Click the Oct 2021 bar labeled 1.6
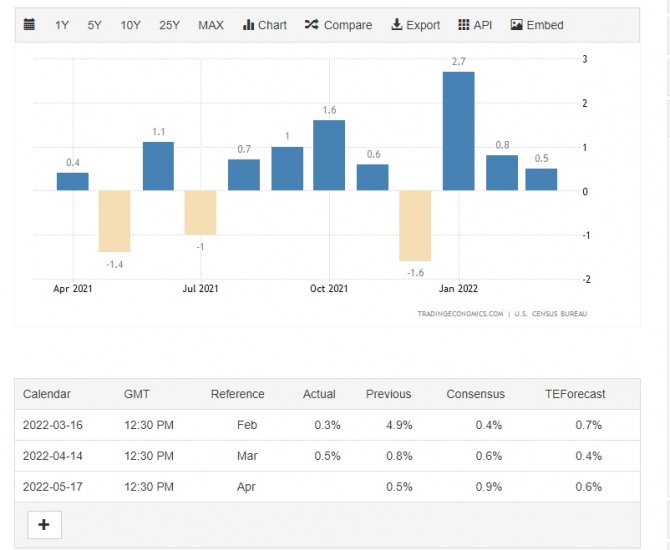Screen dimensions: 670x550 tap(329, 155)
